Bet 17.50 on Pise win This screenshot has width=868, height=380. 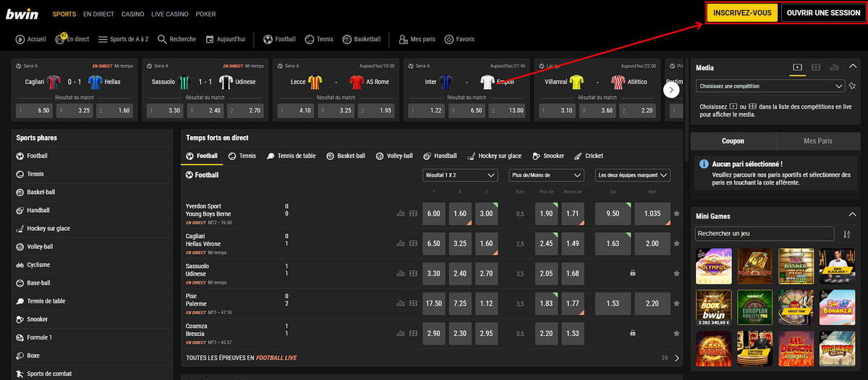tap(434, 303)
